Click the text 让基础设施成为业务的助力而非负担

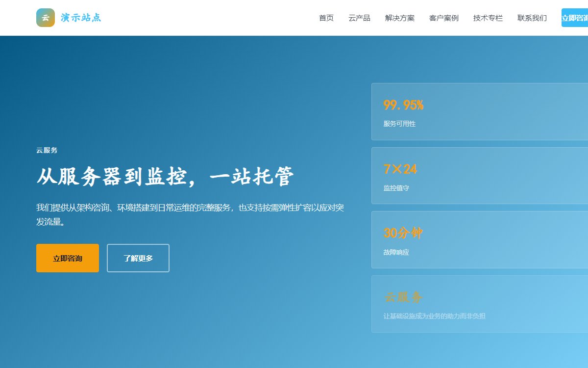click(x=434, y=316)
